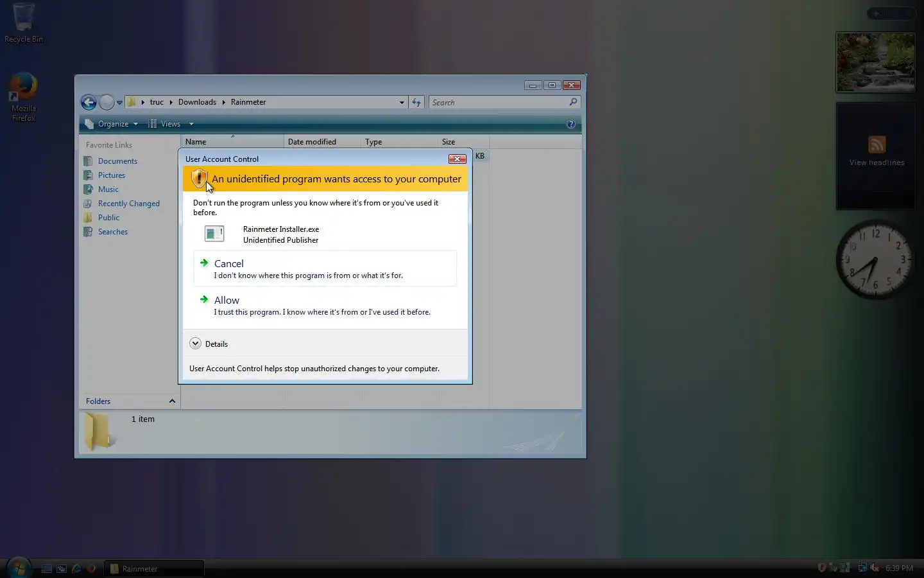Click Switch between windows in Quick Launch
924x578 pixels.
tap(62, 568)
